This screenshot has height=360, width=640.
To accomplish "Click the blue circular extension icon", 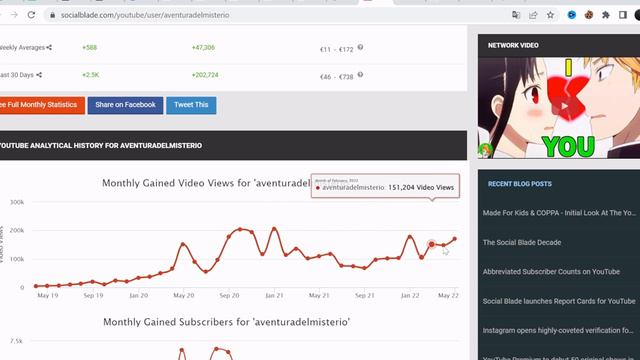I will pos(572,15).
